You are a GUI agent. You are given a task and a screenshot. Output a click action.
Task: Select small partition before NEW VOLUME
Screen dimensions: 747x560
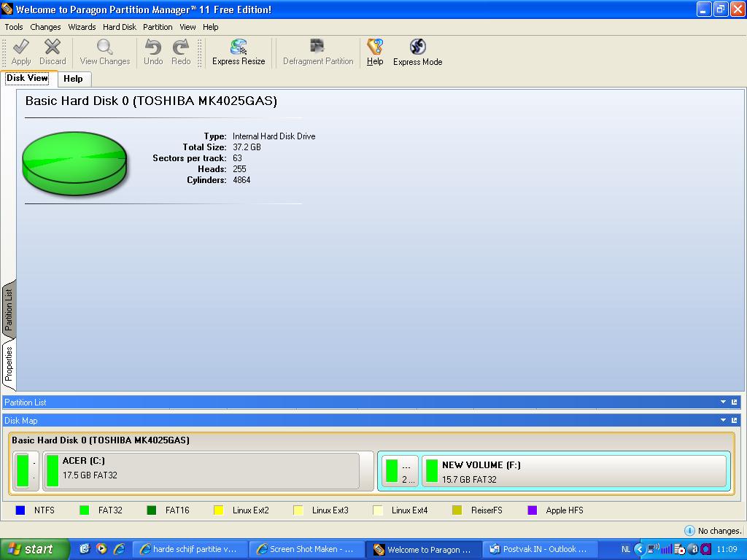click(400, 472)
